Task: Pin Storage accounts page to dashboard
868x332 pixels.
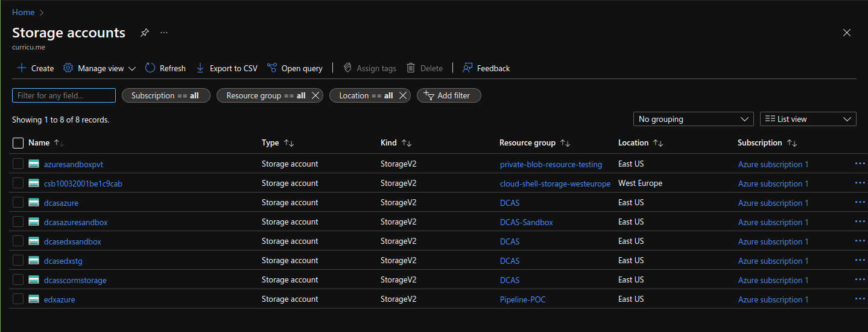Action: pos(144,33)
